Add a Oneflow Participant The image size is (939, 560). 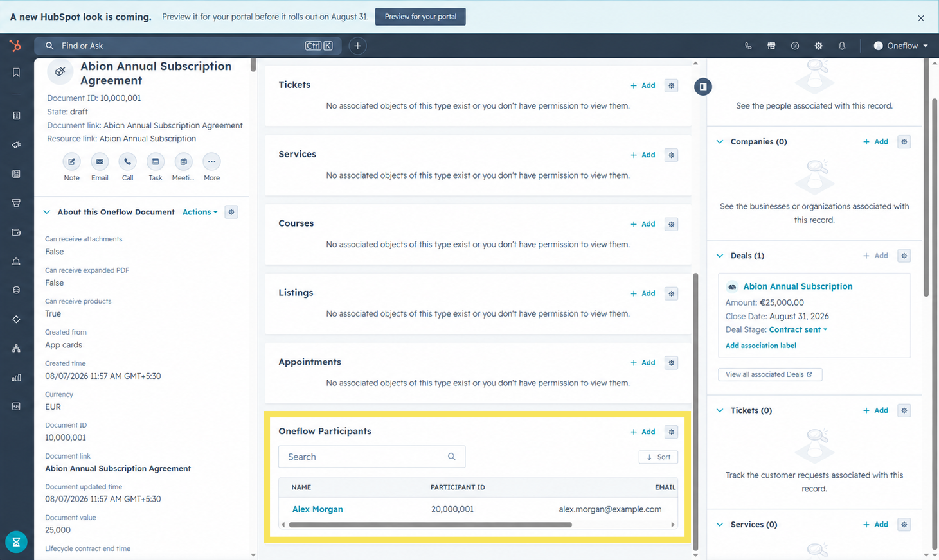pyautogui.click(x=643, y=432)
